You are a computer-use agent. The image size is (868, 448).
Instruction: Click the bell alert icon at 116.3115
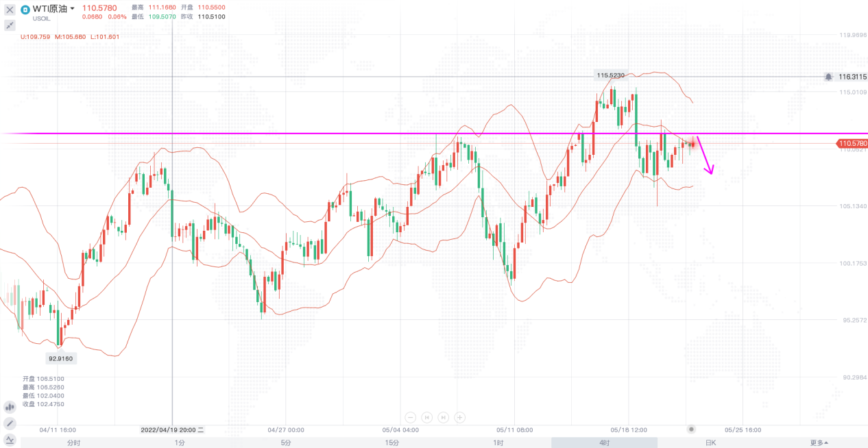829,77
